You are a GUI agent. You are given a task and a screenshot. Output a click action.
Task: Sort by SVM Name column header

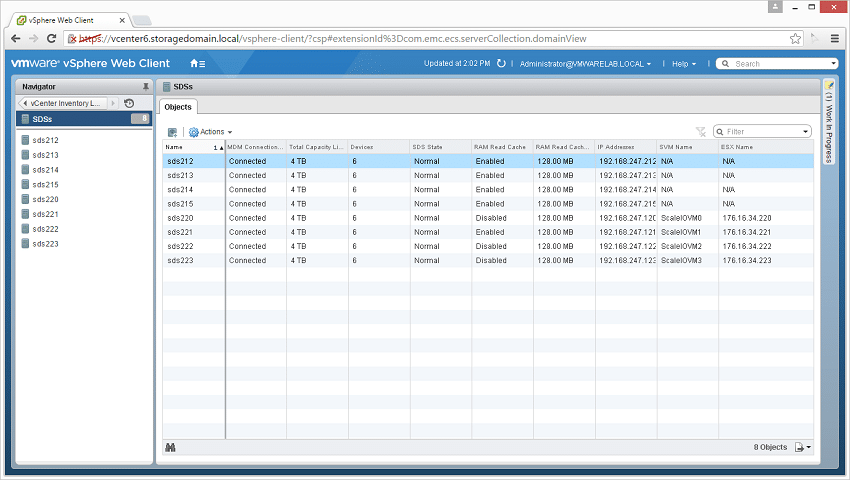click(687, 147)
